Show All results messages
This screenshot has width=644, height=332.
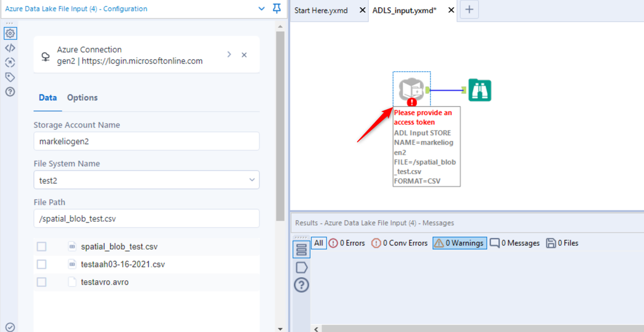(319, 243)
